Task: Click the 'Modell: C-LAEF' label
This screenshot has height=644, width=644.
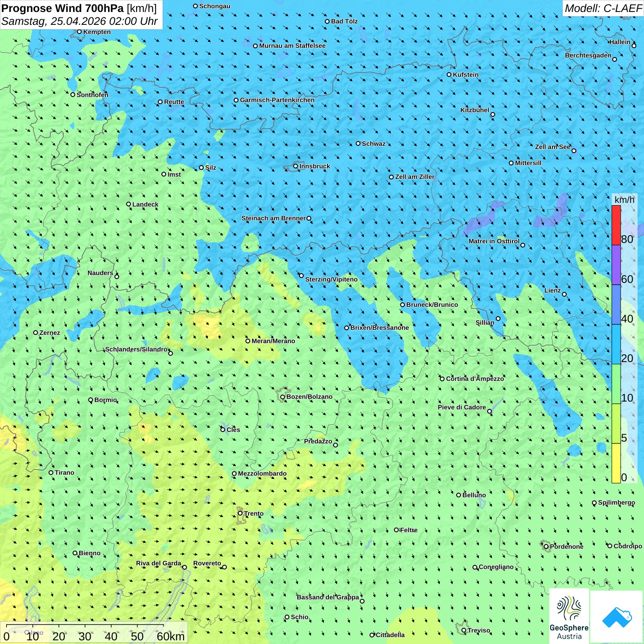Action: (603, 8)
